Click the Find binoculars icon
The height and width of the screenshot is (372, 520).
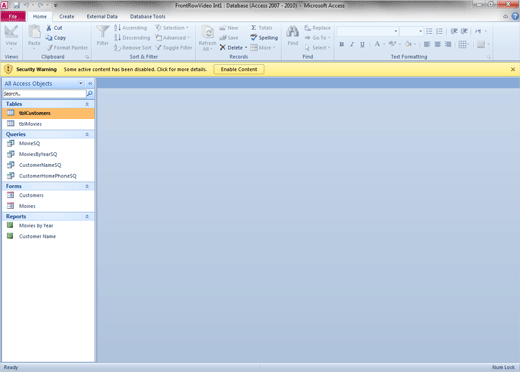tap(293, 32)
